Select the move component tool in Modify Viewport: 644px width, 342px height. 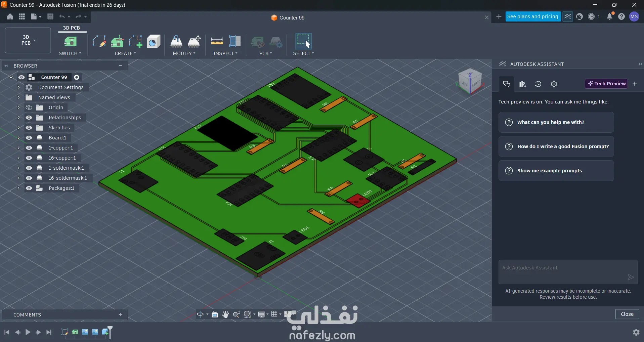pos(195,42)
